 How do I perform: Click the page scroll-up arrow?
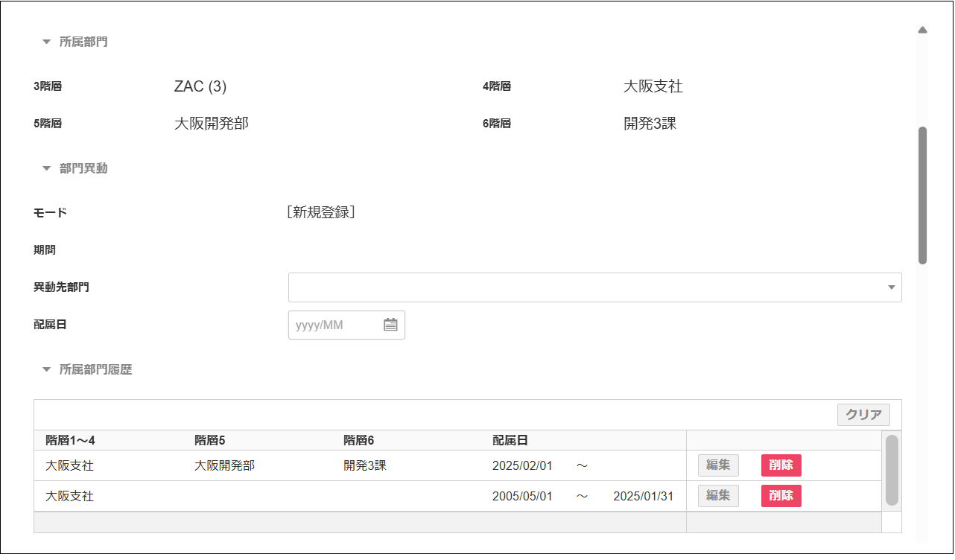click(922, 31)
